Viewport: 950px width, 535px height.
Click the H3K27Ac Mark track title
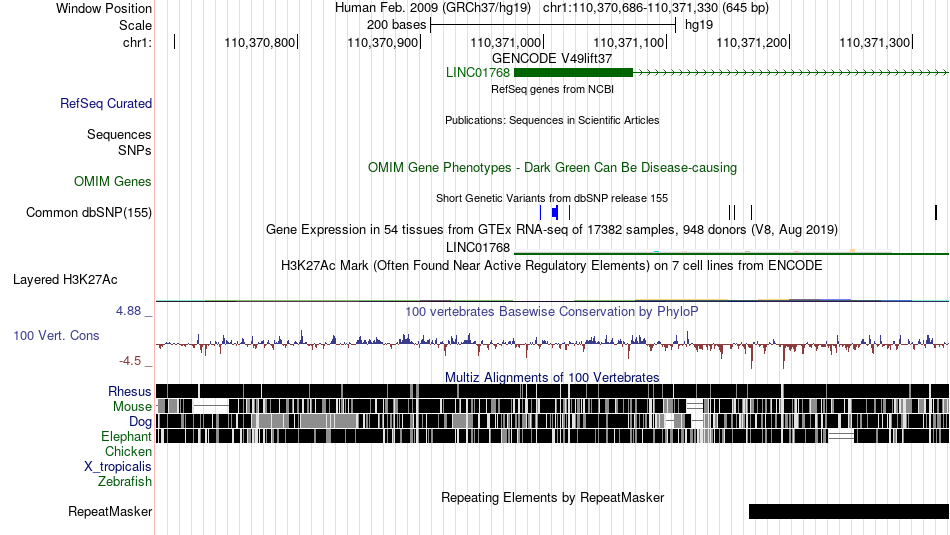pos(552,265)
